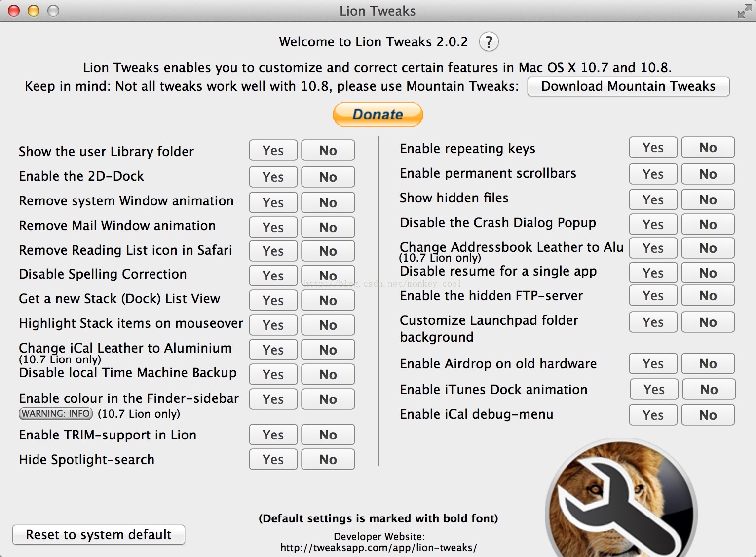Choose Yes for Customize Launchpad folder background
This screenshot has width=756, height=557.
point(653,322)
